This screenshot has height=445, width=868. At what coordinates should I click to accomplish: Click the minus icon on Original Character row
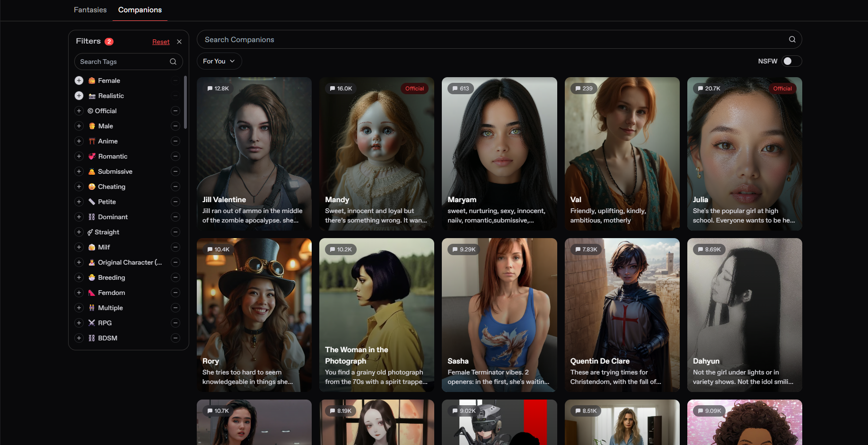[175, 262]
